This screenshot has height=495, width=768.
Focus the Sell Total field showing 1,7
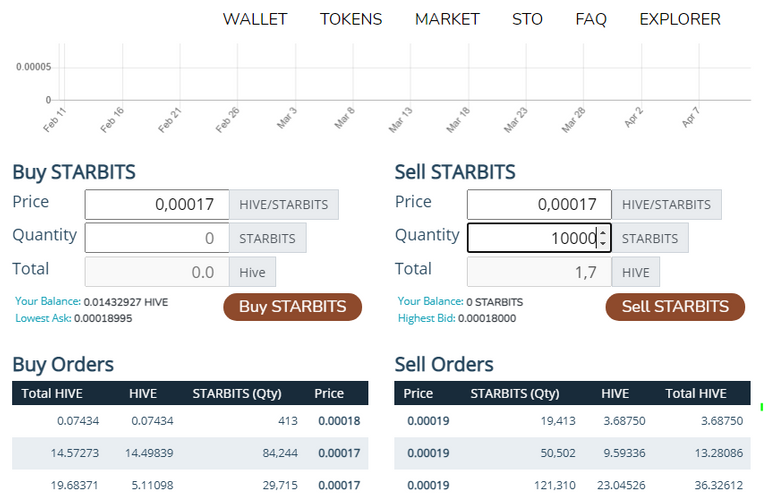click(539, 272)
